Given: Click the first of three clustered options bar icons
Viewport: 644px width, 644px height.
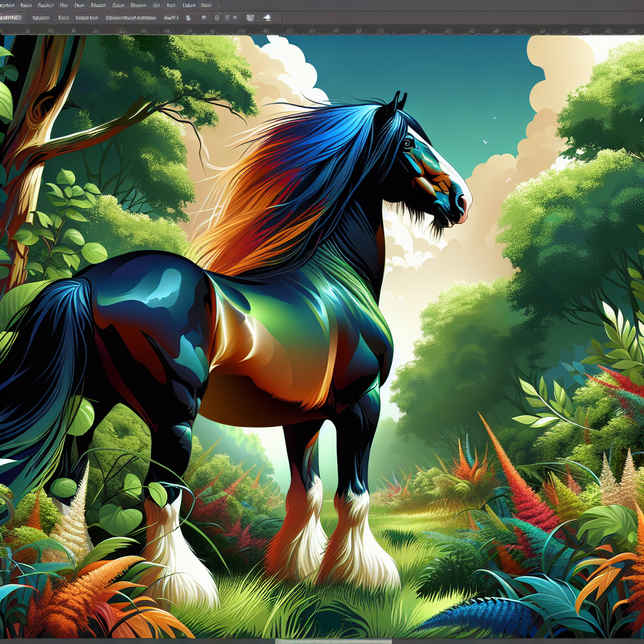Looking at the screenshot, I should 216,18.
